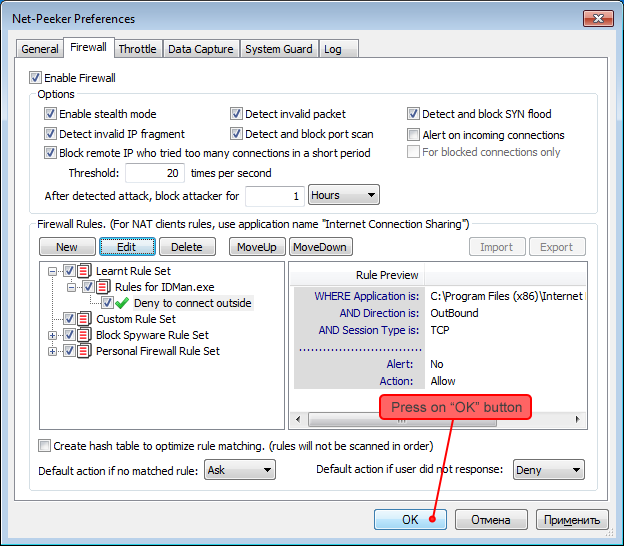Collapse the Learnt Rule Set tree node
Viewport: 624px width, 546px height.
pyautogui.click(x=53, y=271)
